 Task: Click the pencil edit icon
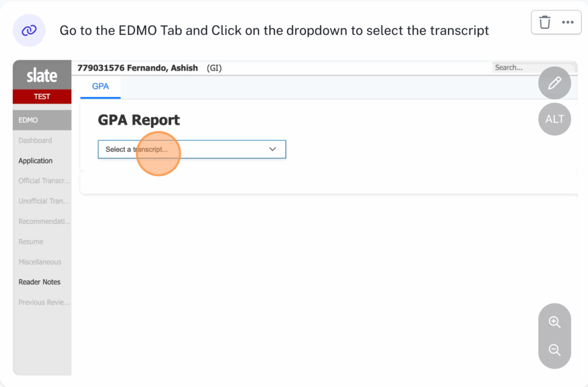pyautogui.click(x=554, y=83)
